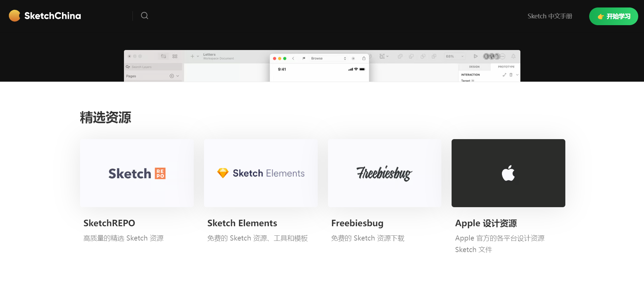Viewport: 644px width, 282px height.
Task: Click the collaborator avatars in the toolbar
Action: click(x=492, y=56)
